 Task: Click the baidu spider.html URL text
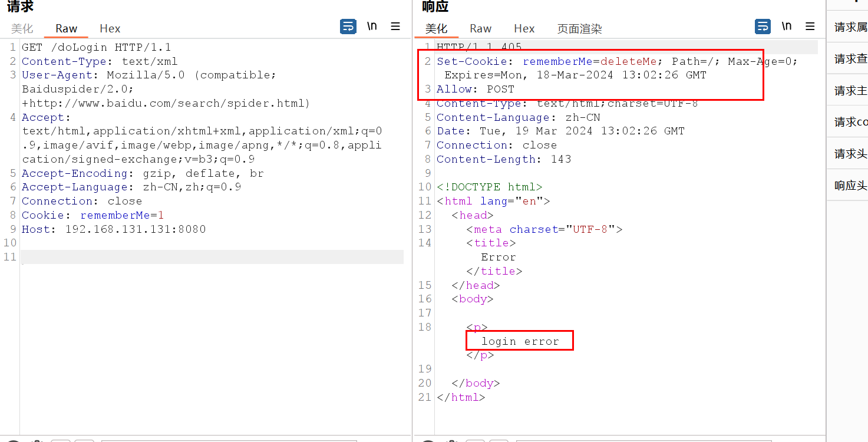166,103
